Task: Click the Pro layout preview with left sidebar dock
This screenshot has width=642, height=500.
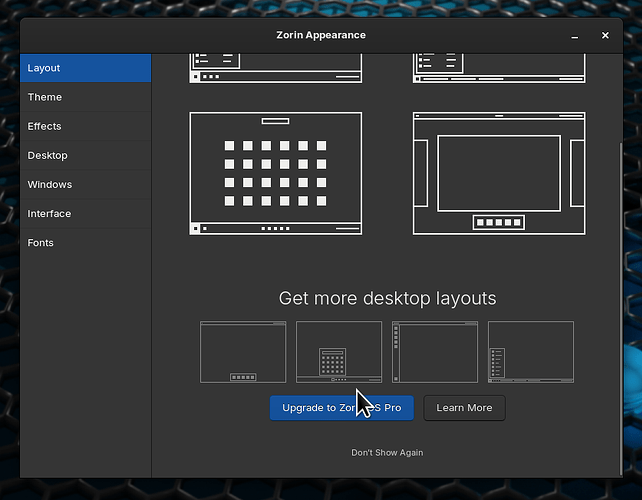Action: pos(435,352)
